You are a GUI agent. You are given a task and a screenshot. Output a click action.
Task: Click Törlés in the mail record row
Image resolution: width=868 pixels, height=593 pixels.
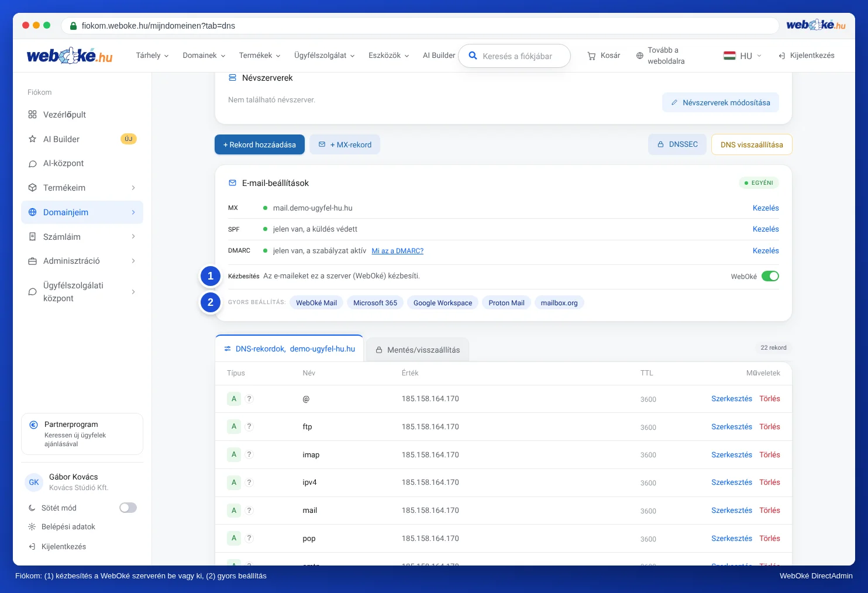pos(770,511)
